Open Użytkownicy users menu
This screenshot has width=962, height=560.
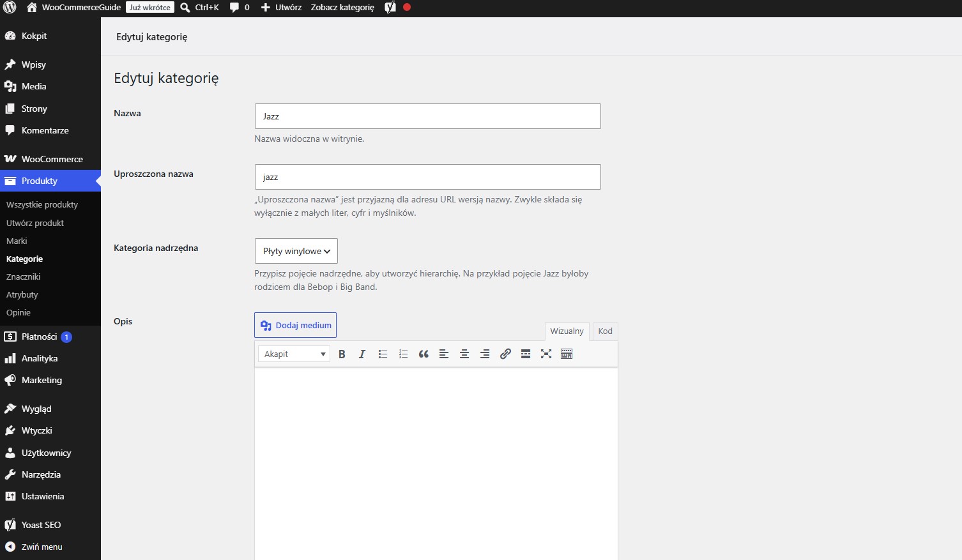click(x=50, y=453)
